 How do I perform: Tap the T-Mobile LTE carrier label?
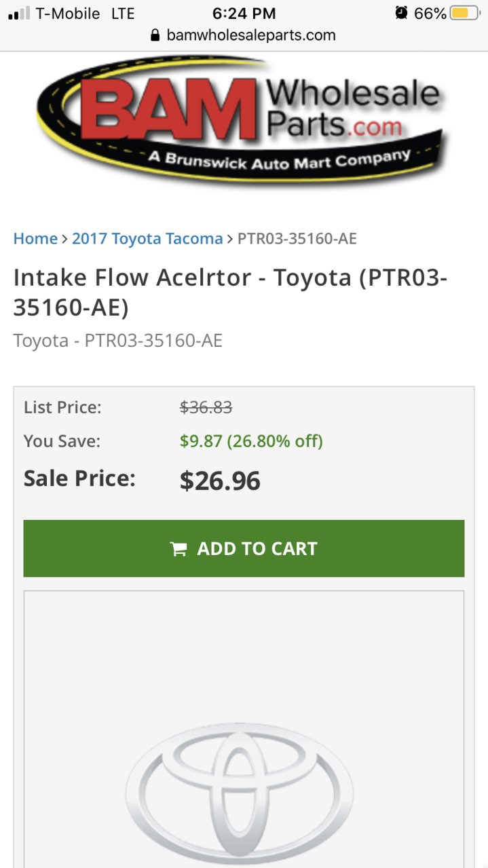coord(85,14)
